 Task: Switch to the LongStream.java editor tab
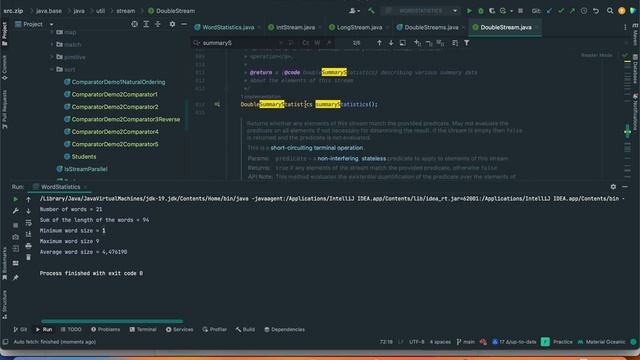pyautogui.click(x=359, y=27)
